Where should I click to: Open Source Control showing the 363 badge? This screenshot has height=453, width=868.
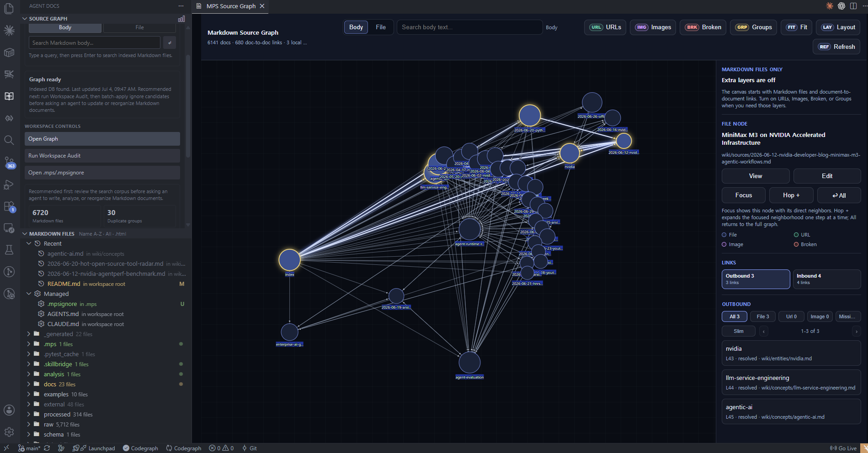click(9, 162)
